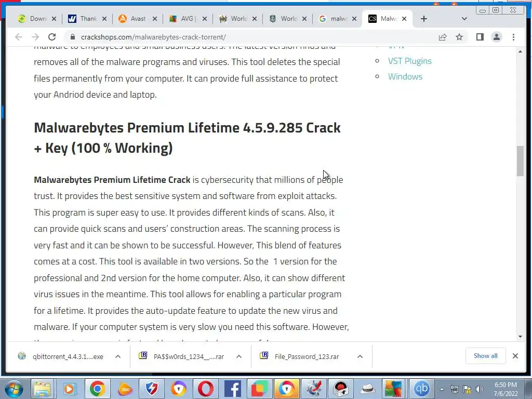Image resolution: width=532 pixels, height=399 pixels.
Task: Show all downloads
Action: point(486,356)
